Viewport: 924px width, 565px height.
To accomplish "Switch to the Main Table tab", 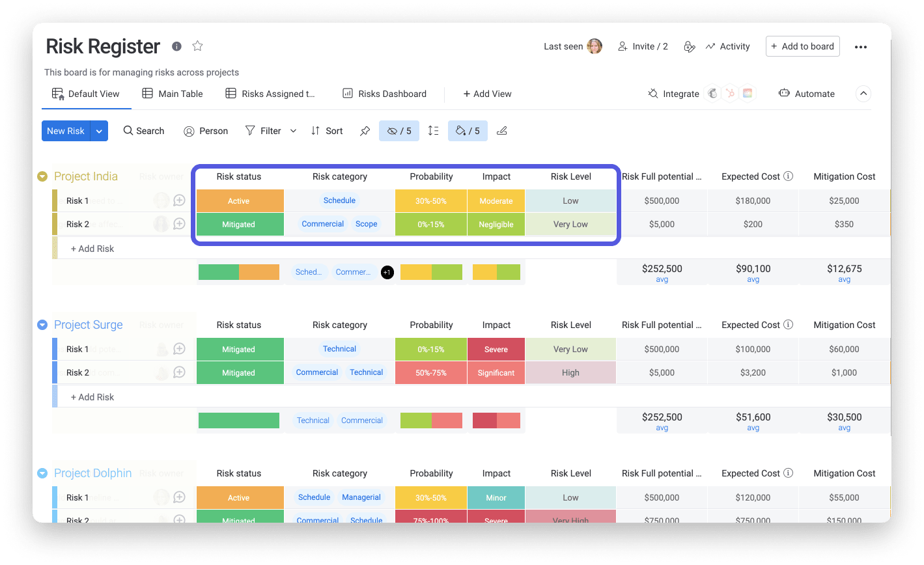I will [x=173, y=94].
